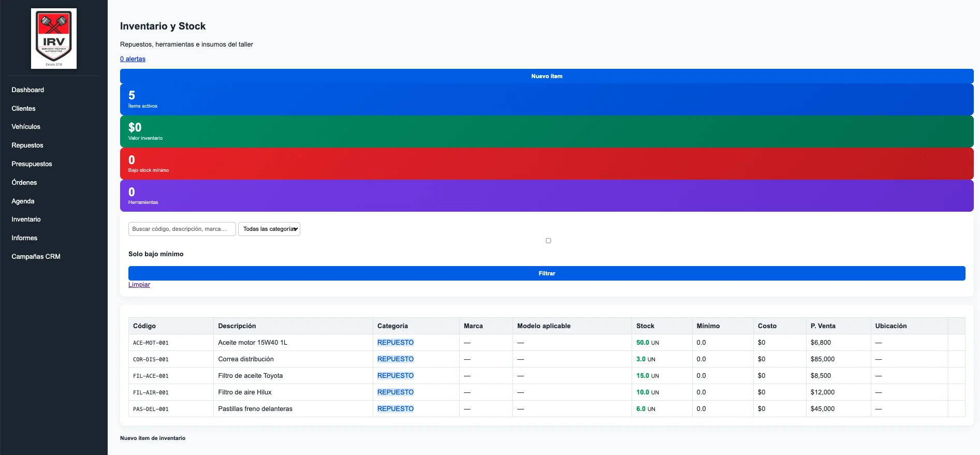Click REPUESTO badge for Aceite motor 15W40

(x=396, y=343)
